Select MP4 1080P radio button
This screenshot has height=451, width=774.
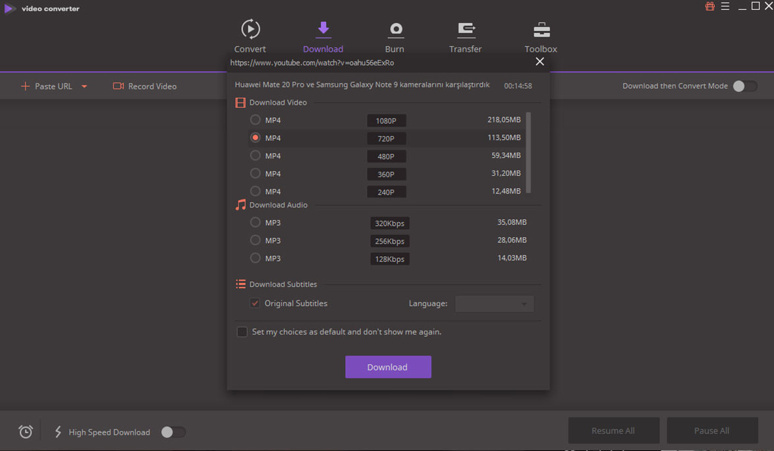[255, 120]
